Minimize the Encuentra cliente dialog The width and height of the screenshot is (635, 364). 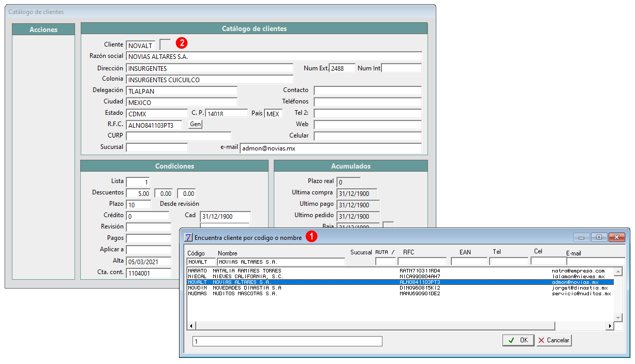pyautogui.click(x=582, y=237)
